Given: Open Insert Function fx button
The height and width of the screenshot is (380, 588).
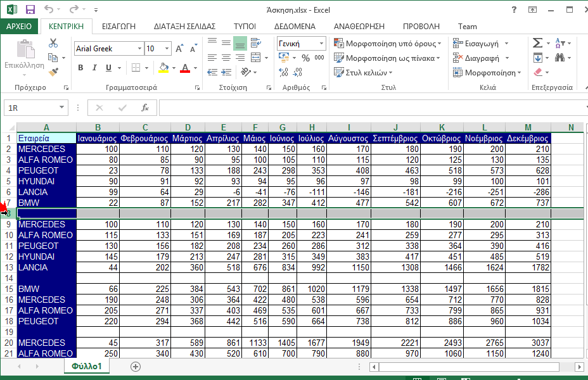Looking at the screenshot, I should tap(144, 108).
